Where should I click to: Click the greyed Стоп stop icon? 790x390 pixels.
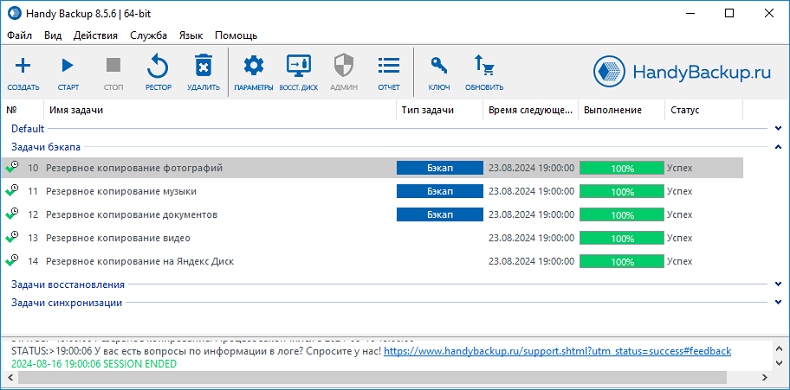[113, 66]
